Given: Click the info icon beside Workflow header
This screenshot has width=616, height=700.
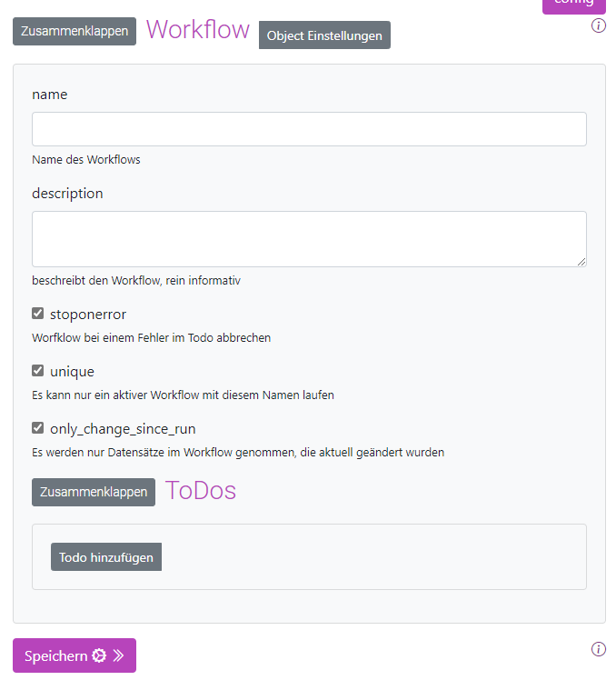Looking at the screenshot, I should click(x=598, y=25).
